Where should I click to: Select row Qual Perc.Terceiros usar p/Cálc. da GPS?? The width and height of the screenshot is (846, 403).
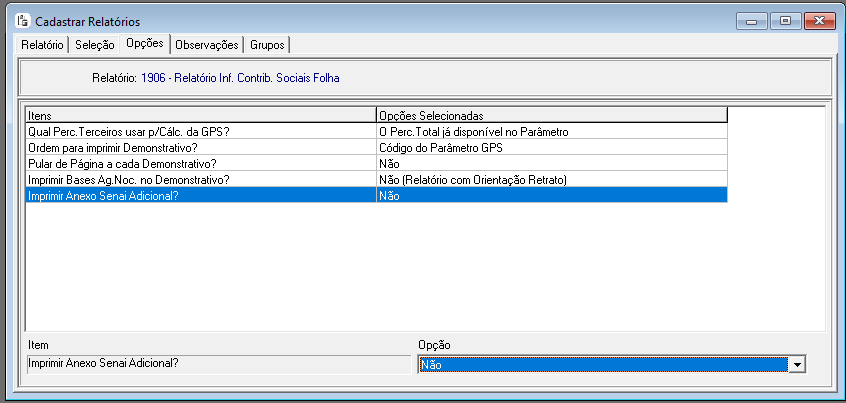377,132
